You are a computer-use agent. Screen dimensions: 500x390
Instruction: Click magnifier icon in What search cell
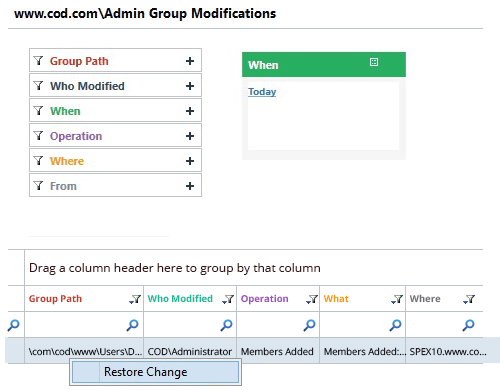(x=396, y=325)
